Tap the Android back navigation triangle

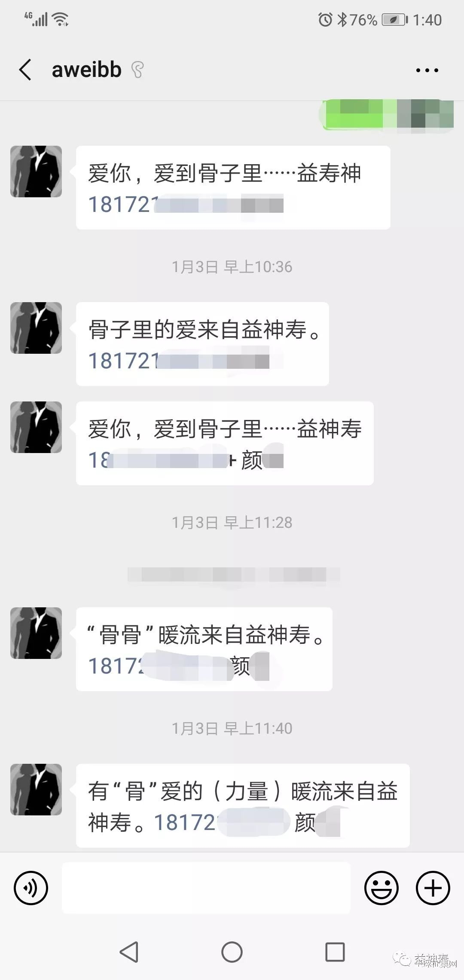[x=129, y=952]
